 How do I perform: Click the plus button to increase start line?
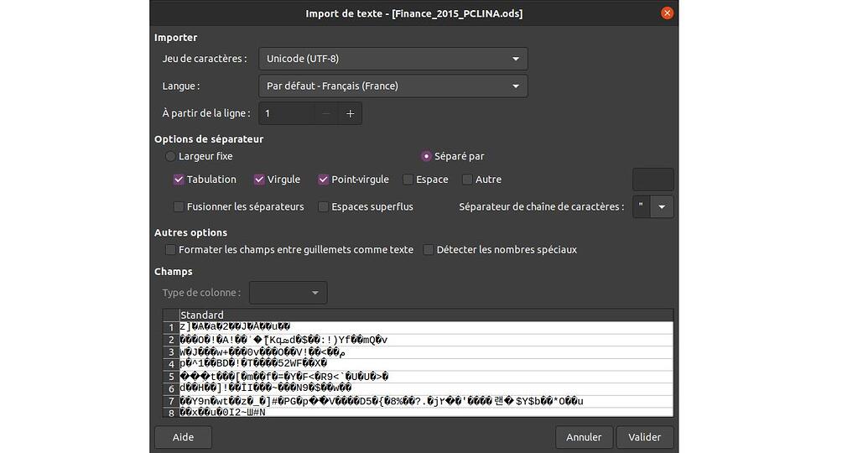pos(351,113)
